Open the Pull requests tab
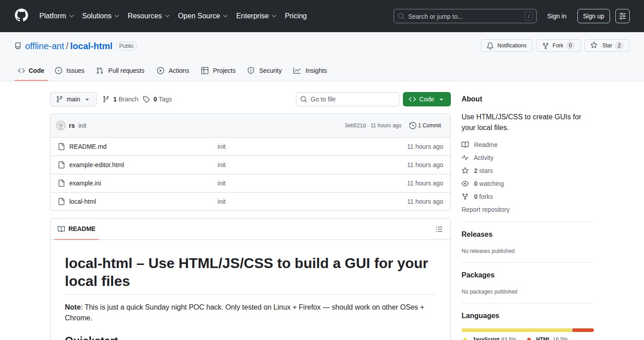 click(x=121, y=71)
